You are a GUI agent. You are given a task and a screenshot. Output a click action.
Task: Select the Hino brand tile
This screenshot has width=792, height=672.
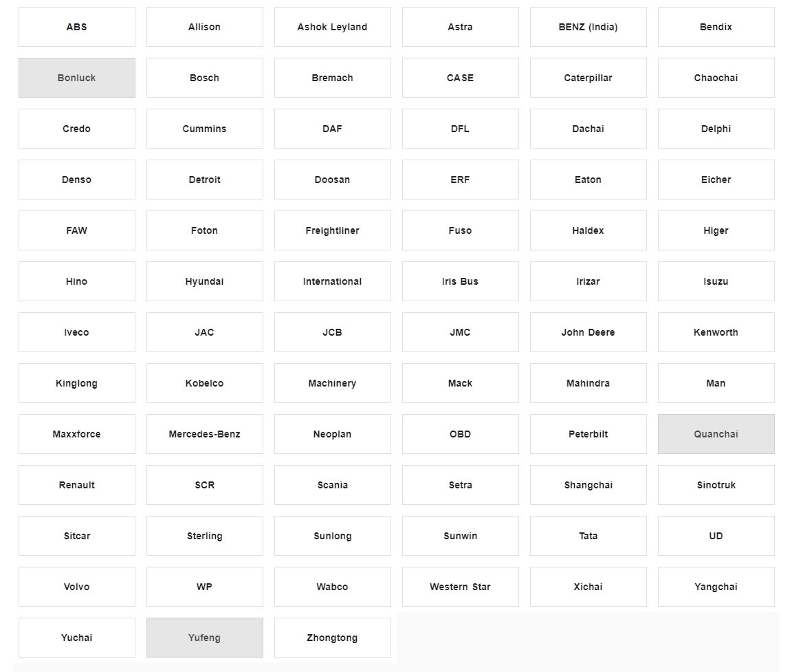76,281
